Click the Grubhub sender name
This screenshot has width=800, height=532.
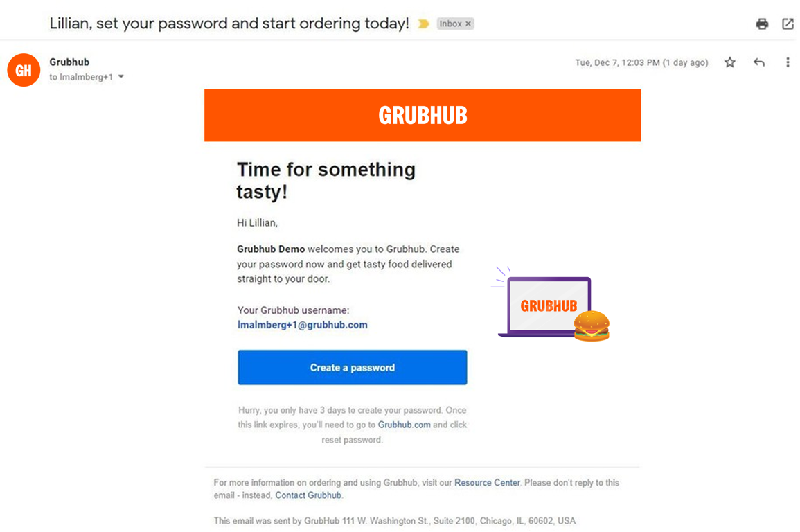point(69,62)
